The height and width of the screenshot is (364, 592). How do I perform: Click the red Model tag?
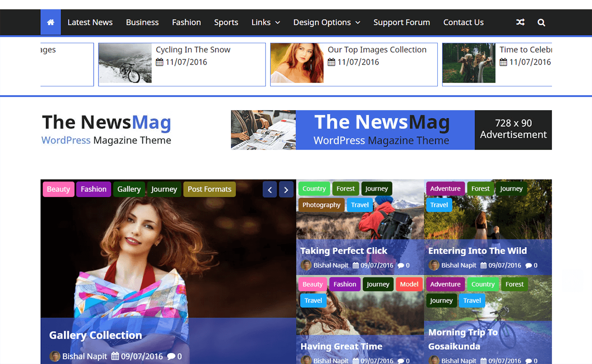point(409,284)
